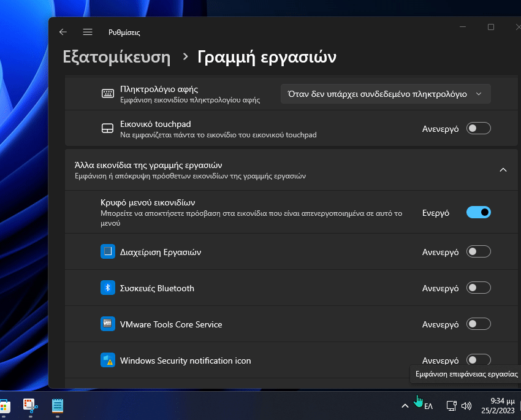The height and width of the screenshot is (420, 521).
Task: Open volume speaker tray icon
Action: 466,406
